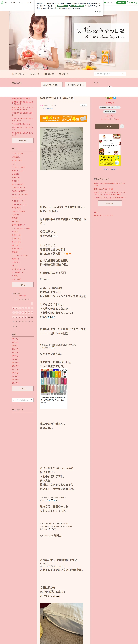Click 一覧を見る under お気に入りブログ
Viewport: 138px width, 644px height.
[x=110, y=203]
